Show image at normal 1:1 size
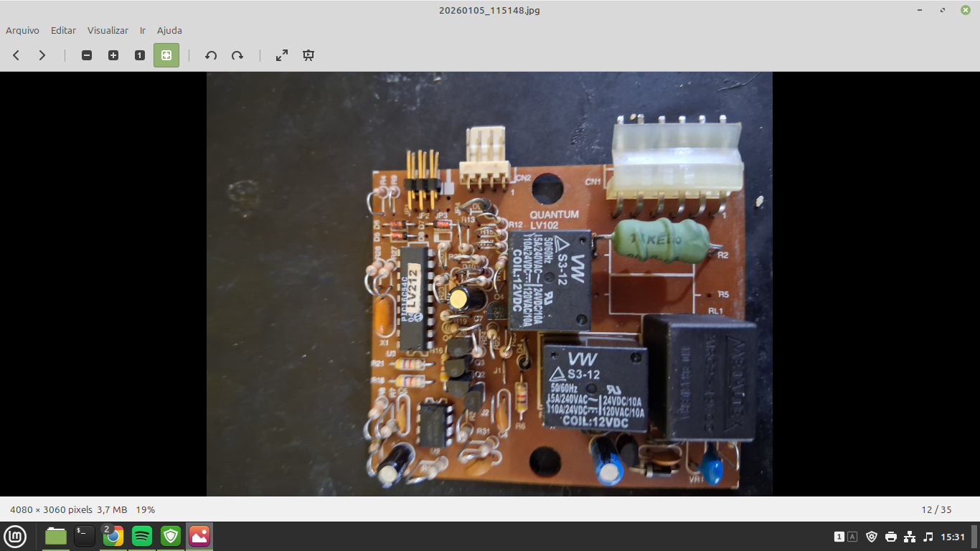 point(140,55)
